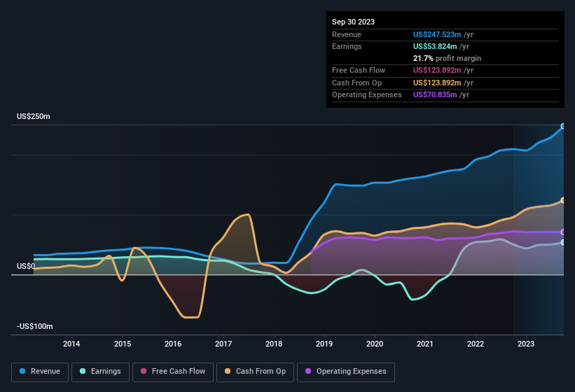Toggle the Cash From Op legend label

259,371
